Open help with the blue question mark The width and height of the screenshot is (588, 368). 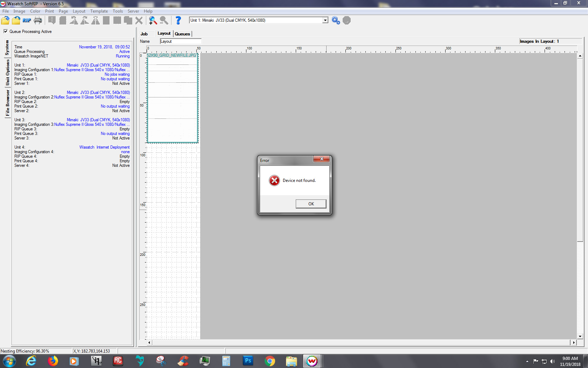[178, 20]
